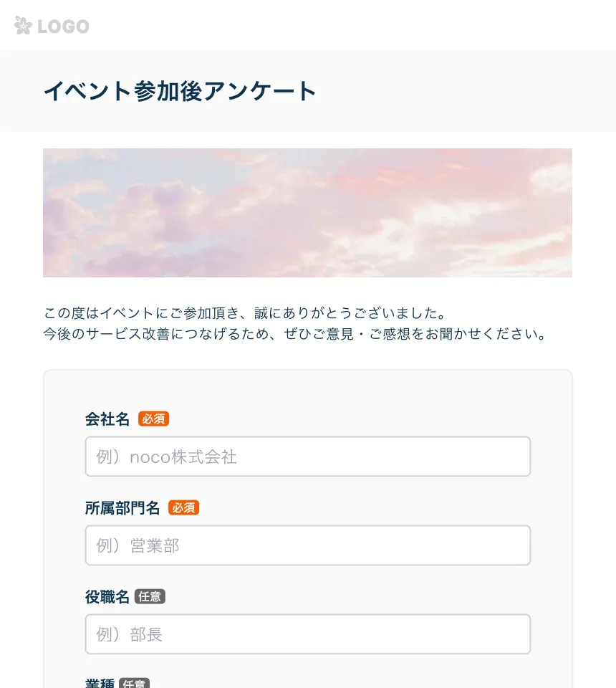Click the line 今後のサービス改善につなげるため
The width and height of the screenshot is (616, 688).
[x=296, y=334]
